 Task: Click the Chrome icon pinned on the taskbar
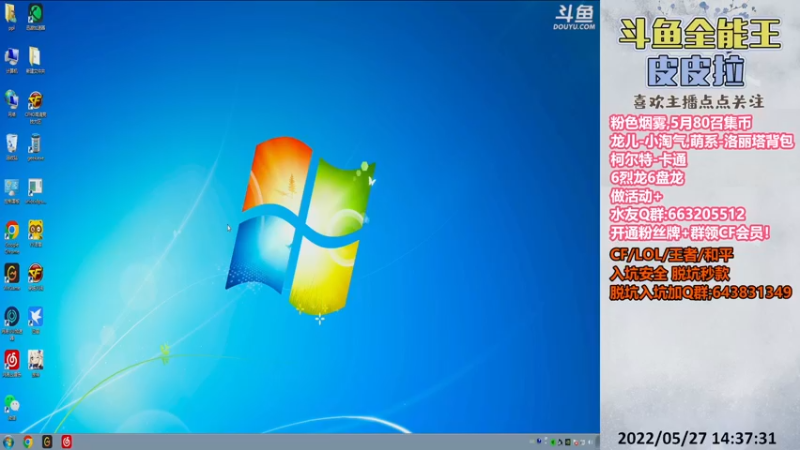(28, 442)
